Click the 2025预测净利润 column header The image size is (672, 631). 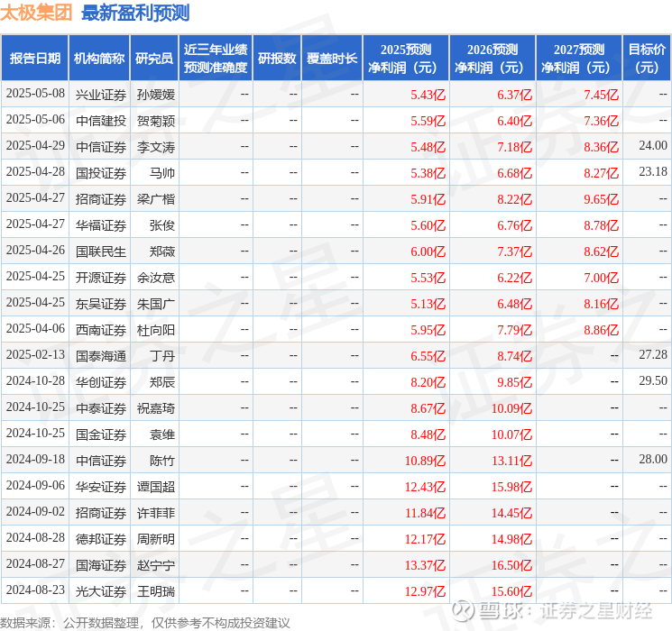pos(406,59)
